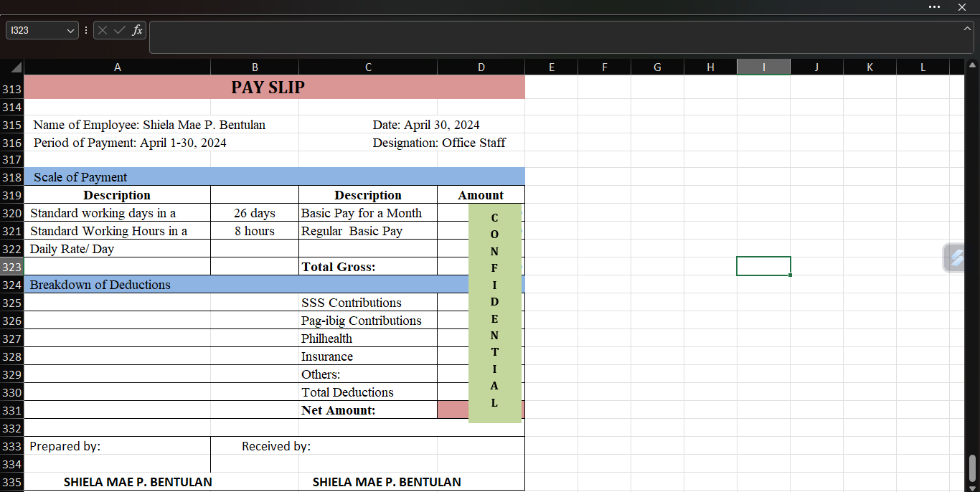Click the Scale of Payment header cell
Screen dimensions: 980x492
(x=274, y=177)
